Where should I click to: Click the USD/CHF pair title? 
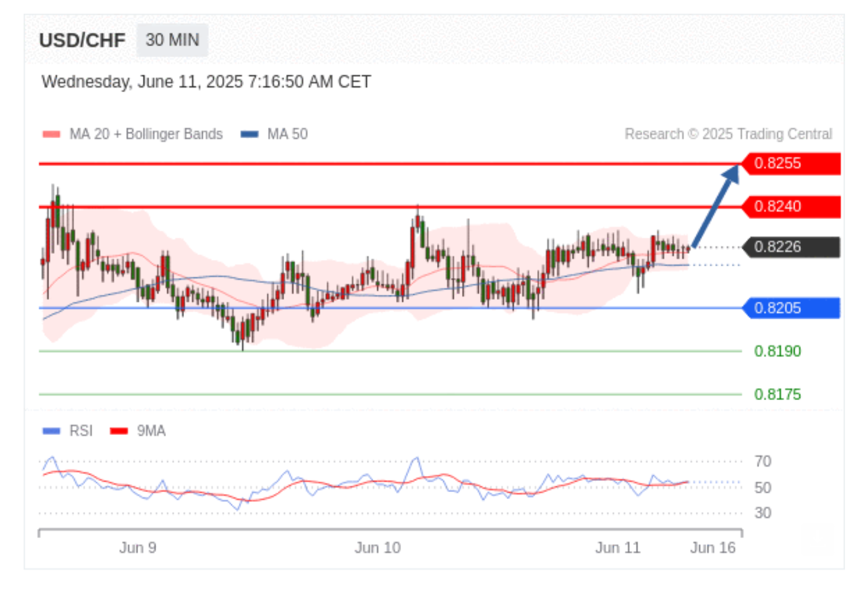click(82, 40)
